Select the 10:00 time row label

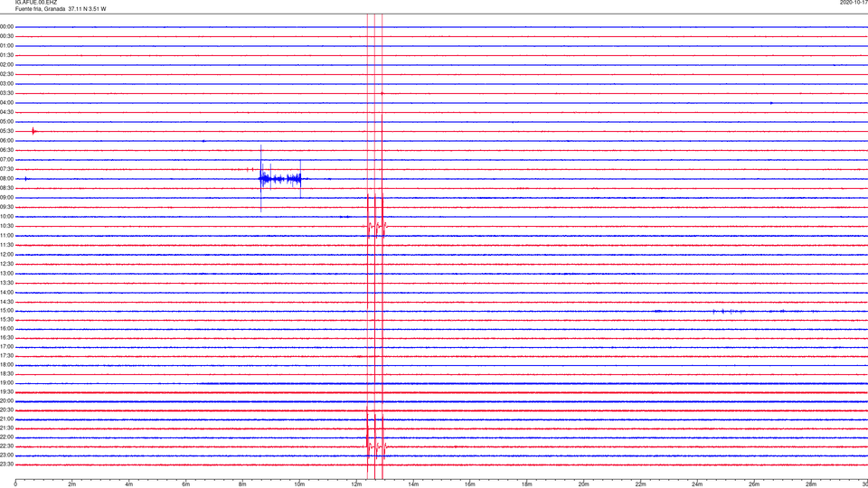pos(6,217)
